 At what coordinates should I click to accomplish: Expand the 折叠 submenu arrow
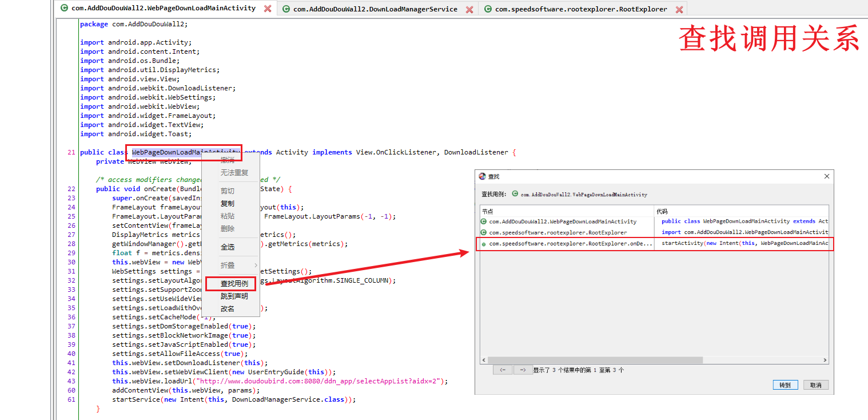click(256, 266)
